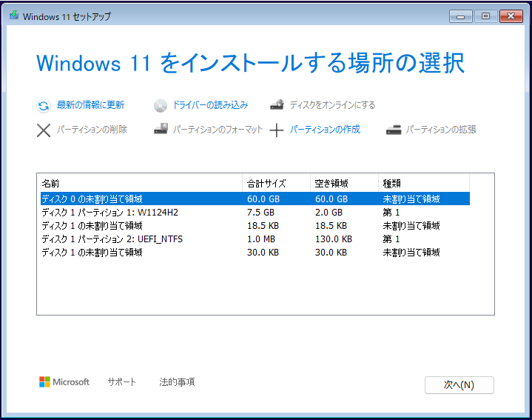Click the drive icon for パーティションの拡張
Image resolution: width=532 pixels, height=420 pixels.
pos(394,130)
